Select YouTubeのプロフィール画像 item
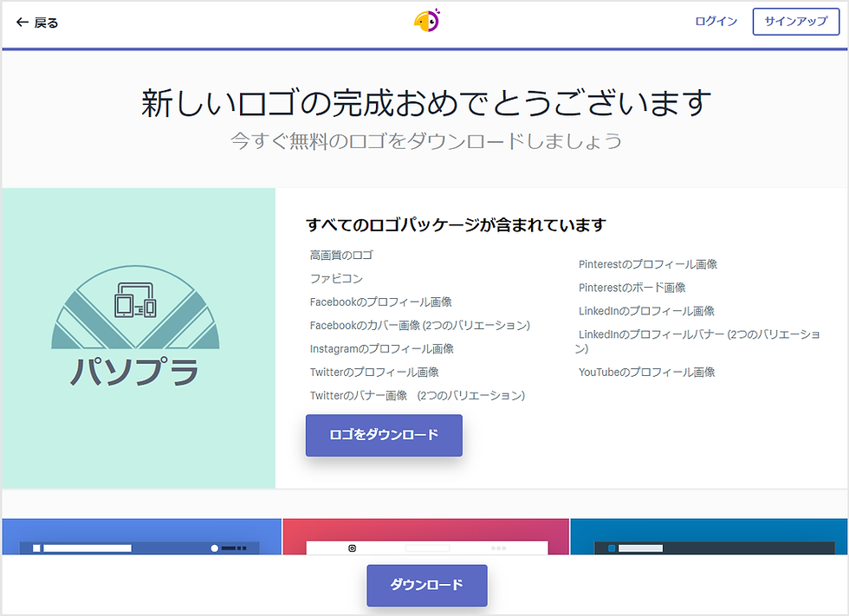Screen dimensions: 849x616 pos(646,372)
